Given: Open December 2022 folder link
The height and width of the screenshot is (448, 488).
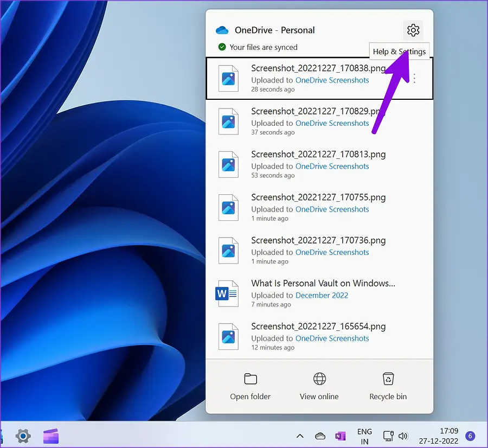Looking at the screenshot, I should 322,295.
